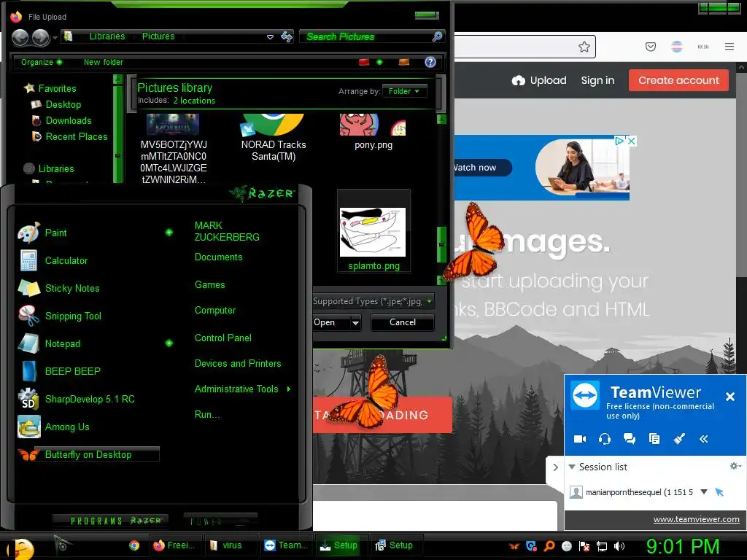Click New folder in the toolbar
The image size is (747, 560).
[104, 63]
